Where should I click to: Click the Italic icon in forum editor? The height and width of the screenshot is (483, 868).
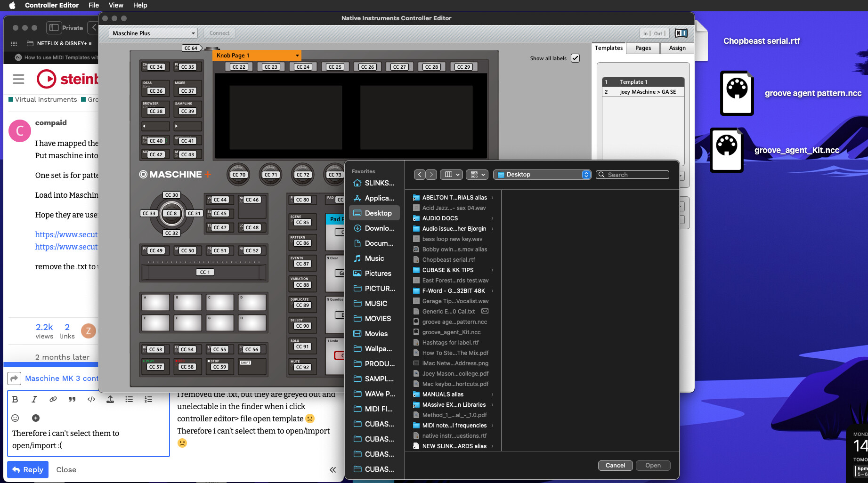click(34, 399)
